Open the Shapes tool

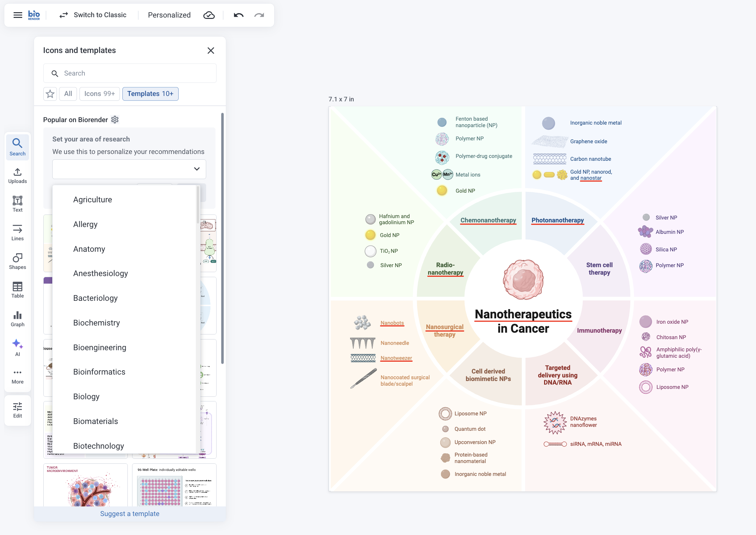tap(18, 261)
